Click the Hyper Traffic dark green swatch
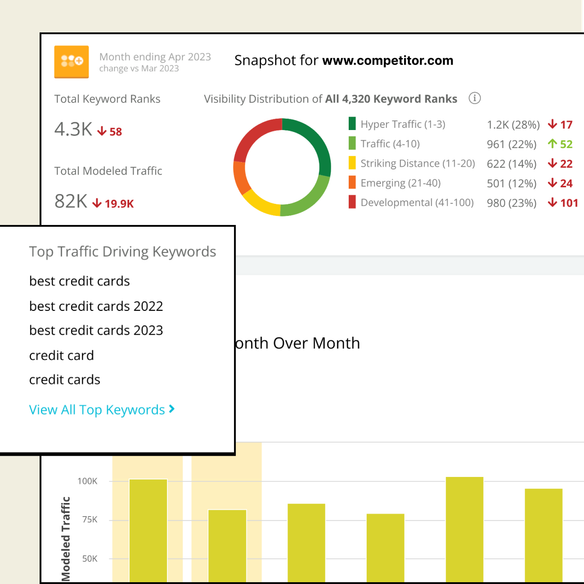584x584 pixels. point(352,124)
